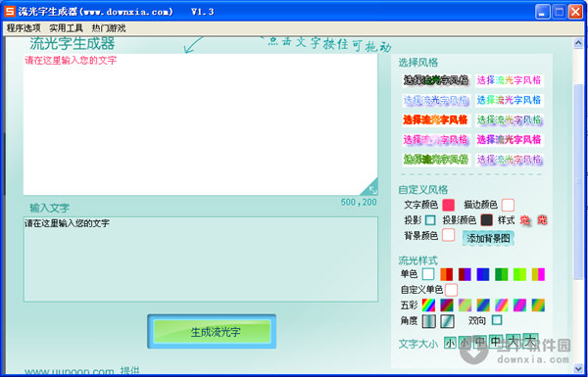Choose the vertical stripes 角度 icon
Image resolution: width=588 pixels, height=377 pixels.
pos(428,321)
